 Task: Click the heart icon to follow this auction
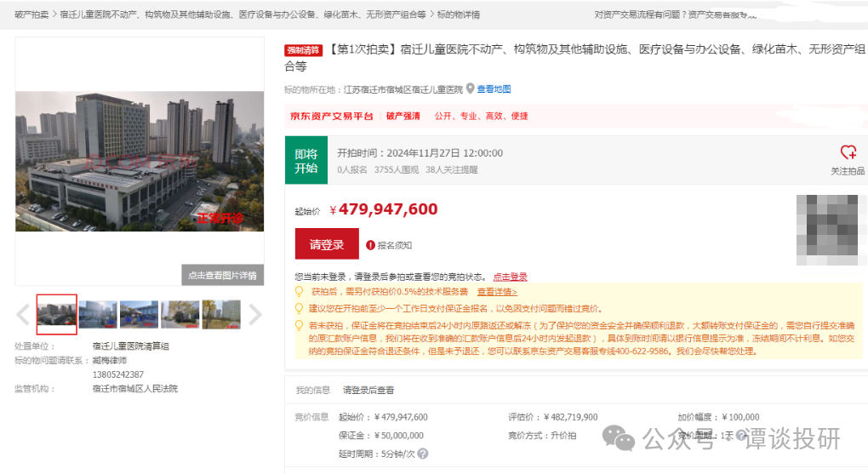point(848,151)
